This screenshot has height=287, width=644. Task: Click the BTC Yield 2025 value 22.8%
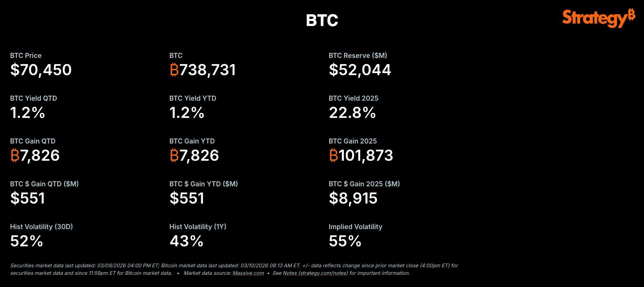(352, 113)
